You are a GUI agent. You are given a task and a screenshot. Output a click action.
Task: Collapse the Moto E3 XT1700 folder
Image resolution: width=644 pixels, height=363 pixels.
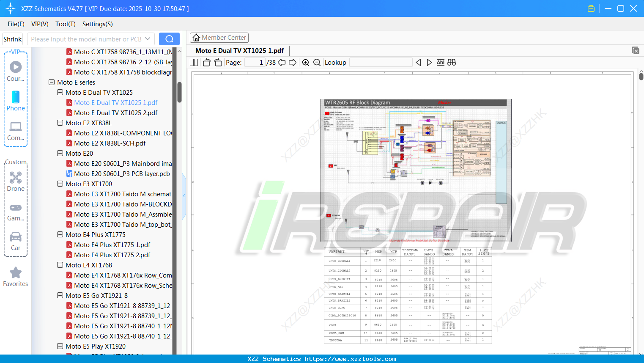[60, 184]
